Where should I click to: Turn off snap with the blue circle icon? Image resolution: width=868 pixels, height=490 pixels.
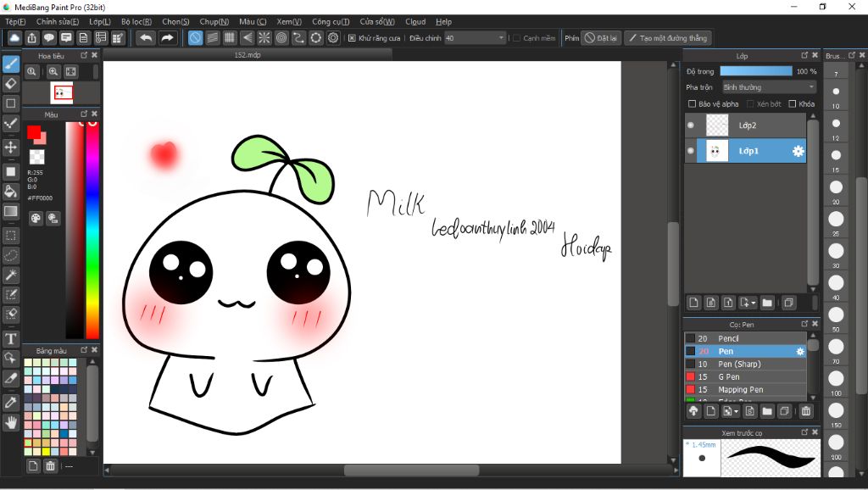(x=196, y=37)
